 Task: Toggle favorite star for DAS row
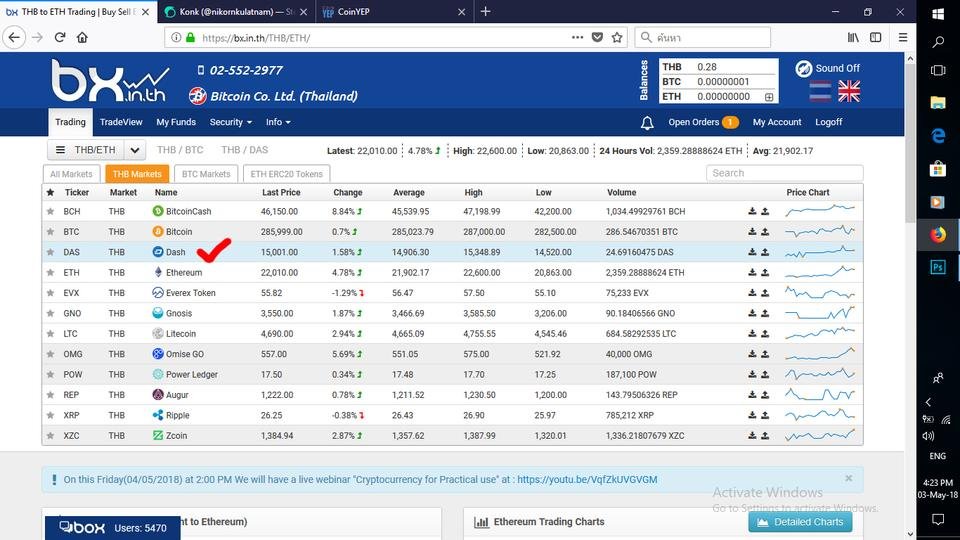pos(50,252)
